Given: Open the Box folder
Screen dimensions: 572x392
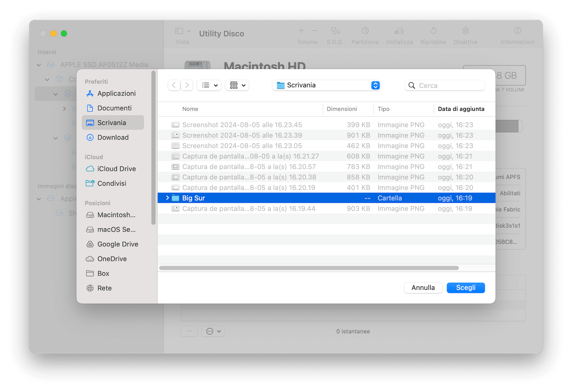Looking at the screenshot, I should point(113,273).
